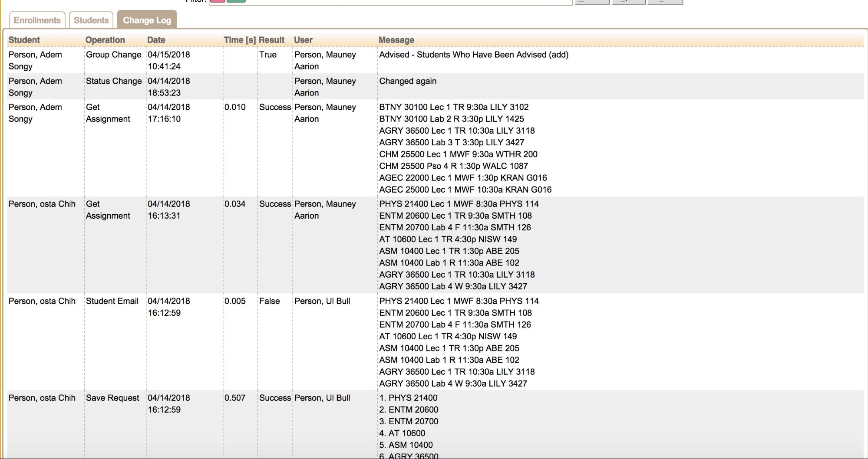Click '2. ENTM 20600' in Save Request message

[x=409, y=410]
